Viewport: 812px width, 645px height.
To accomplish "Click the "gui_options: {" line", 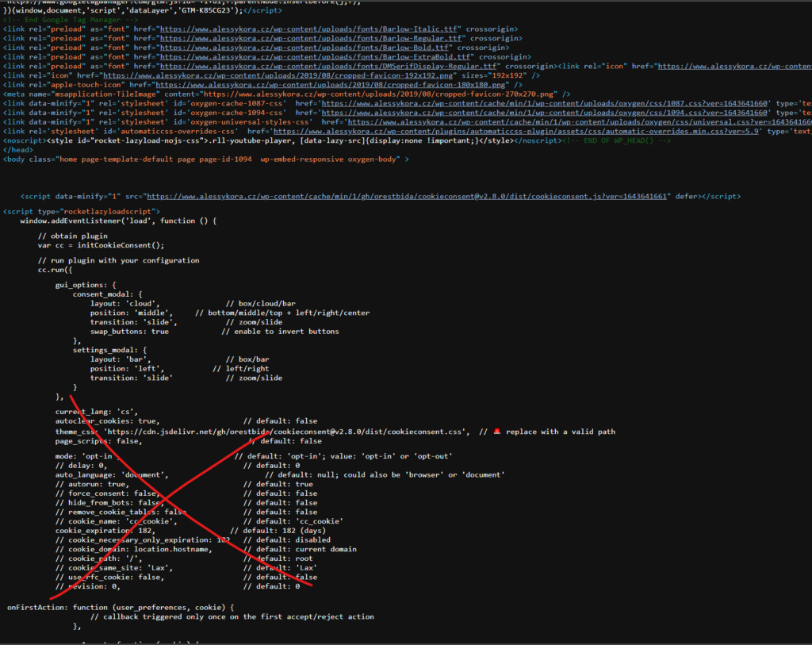I will pos(86,285).
